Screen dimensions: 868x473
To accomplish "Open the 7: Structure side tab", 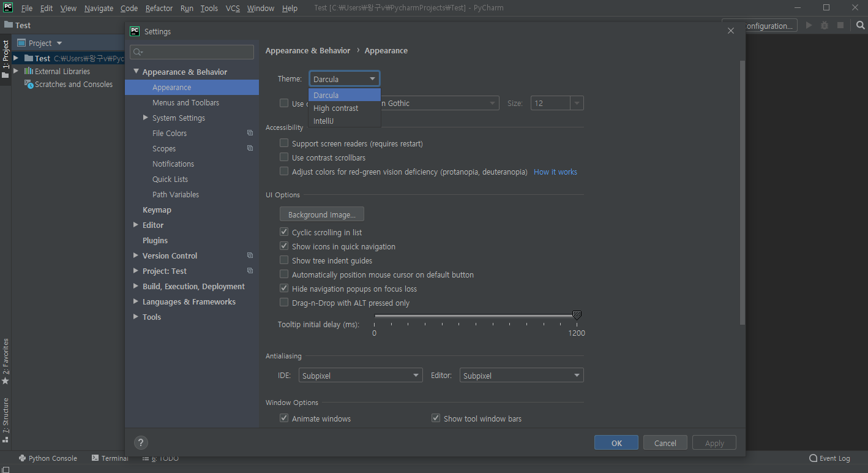I will click(6, 420).
